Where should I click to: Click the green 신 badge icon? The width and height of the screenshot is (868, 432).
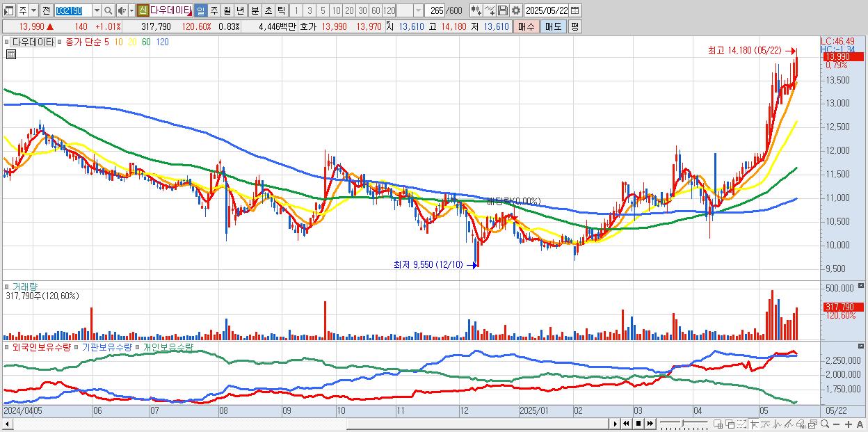pos(143,10)
